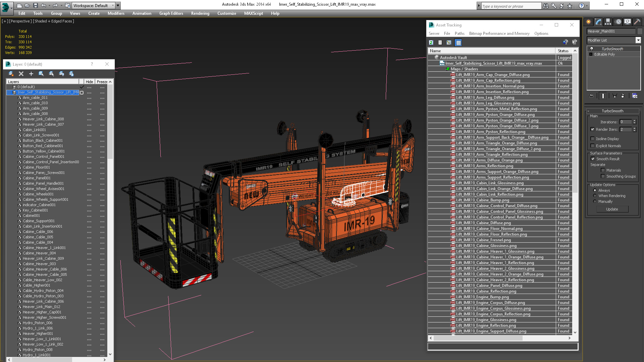Viewport: 644px width, 362px height.
Task: Enable separate by Smoothing Groups checkbox
Action: pyautogui.click(x=603, y=176)
